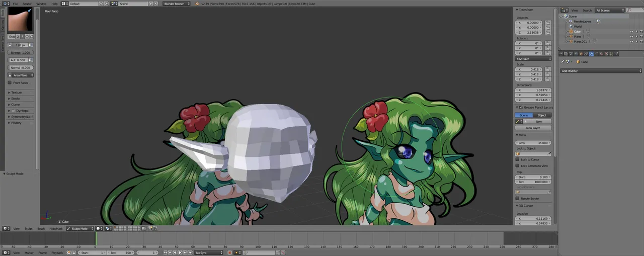Click the red auto keyframe record button
Screen dimensions: 644x256
(x=229, y=252)
